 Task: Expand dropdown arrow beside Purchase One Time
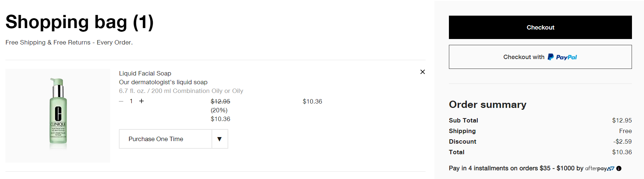(220, 139)
